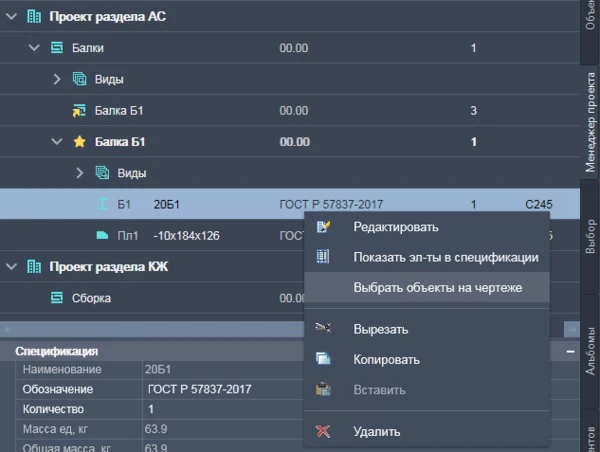Click the building icon beside Проект раздела КЖ
Screen dimensions: 600x452
coord(34,267)
